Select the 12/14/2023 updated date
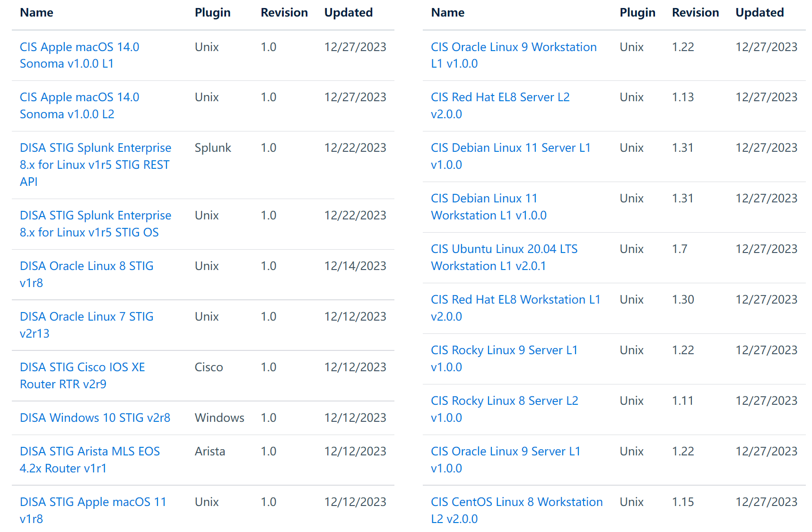812x532 pixels. 355,266
